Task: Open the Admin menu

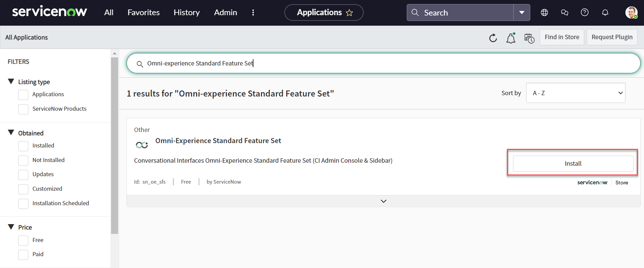Action: click(x=225, y=12)
